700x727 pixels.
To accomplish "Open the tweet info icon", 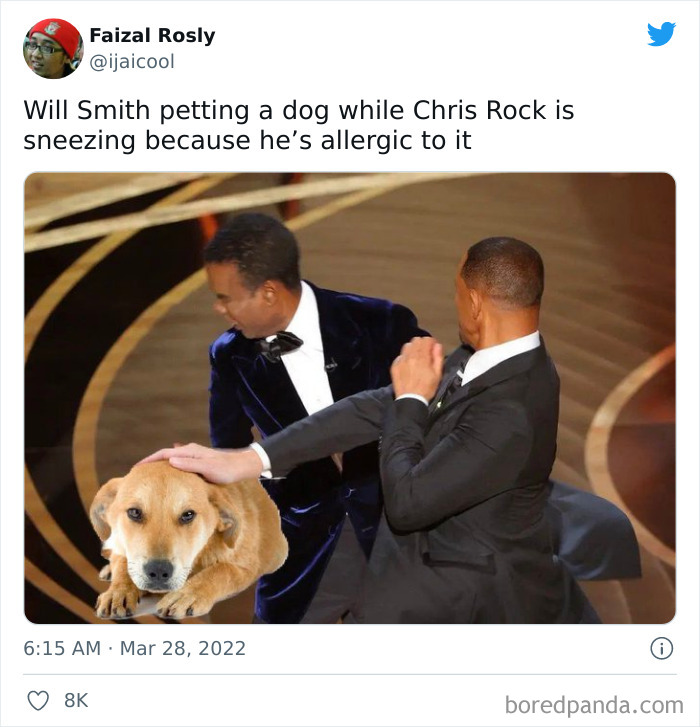I will (x=662, y=648).
